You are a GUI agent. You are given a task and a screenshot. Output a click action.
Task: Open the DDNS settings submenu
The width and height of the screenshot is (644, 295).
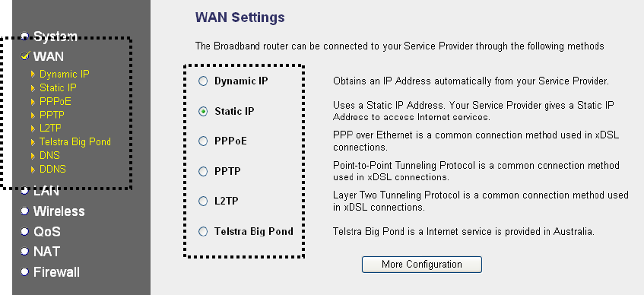click(x=52, y=170)
